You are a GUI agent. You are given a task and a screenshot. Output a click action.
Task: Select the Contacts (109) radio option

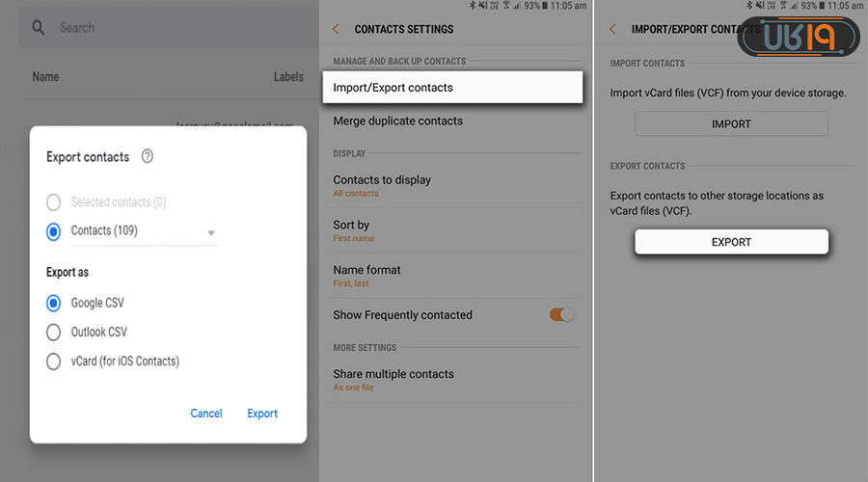coord(54,231)
